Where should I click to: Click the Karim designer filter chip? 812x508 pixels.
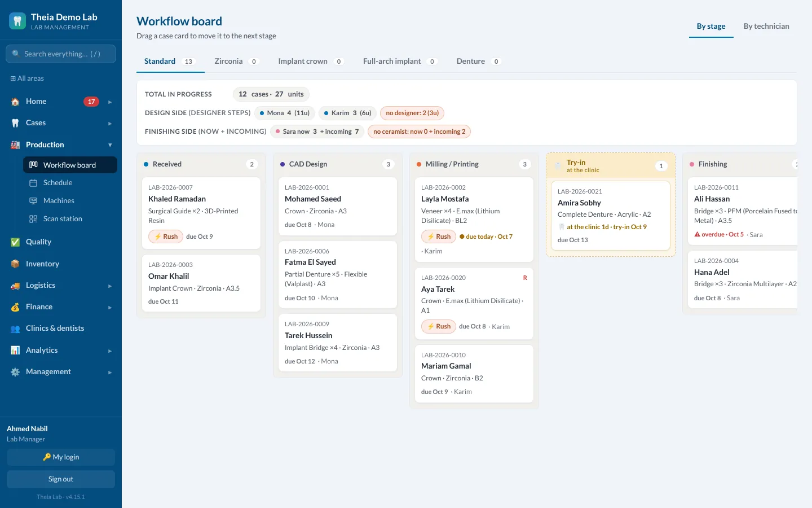pos(348,113)
